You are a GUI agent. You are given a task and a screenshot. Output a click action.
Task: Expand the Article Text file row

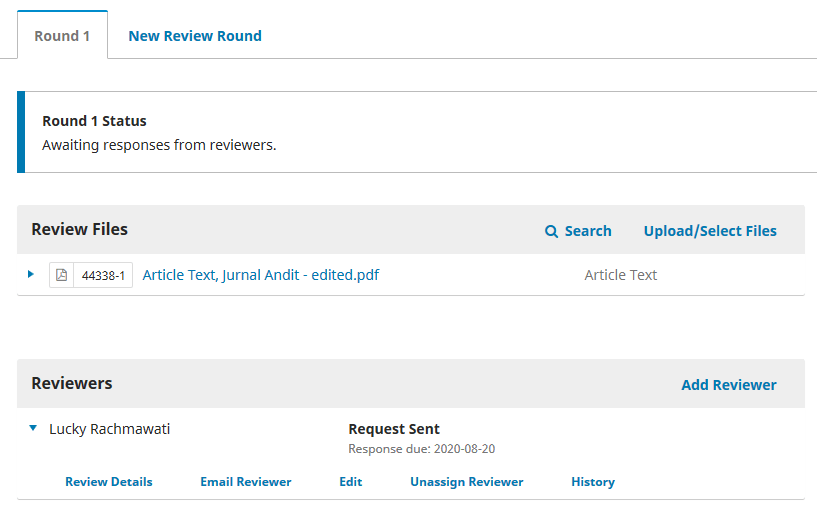tap(31, 274)
